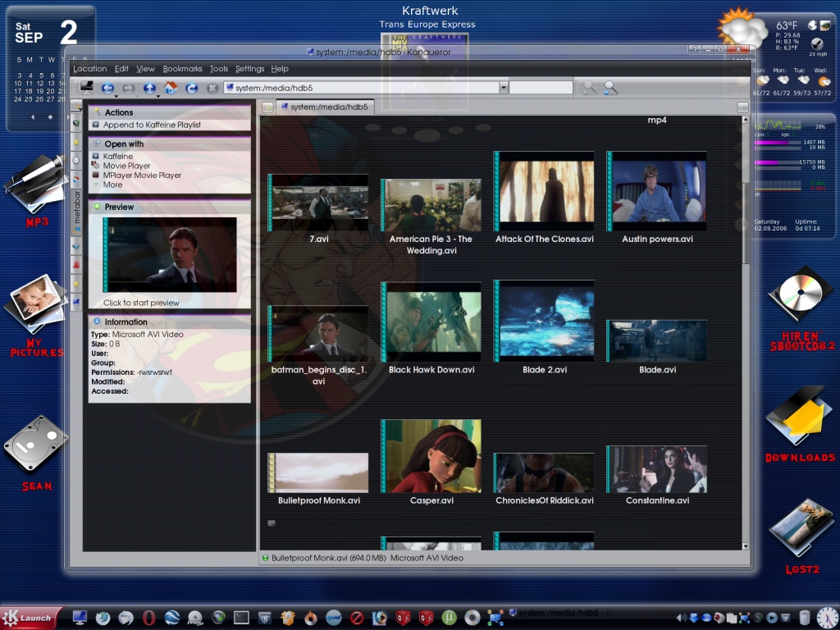Open the Back history dropdown arrow
The height and width of the screenshot is (630, 840).
click(116, 95)
